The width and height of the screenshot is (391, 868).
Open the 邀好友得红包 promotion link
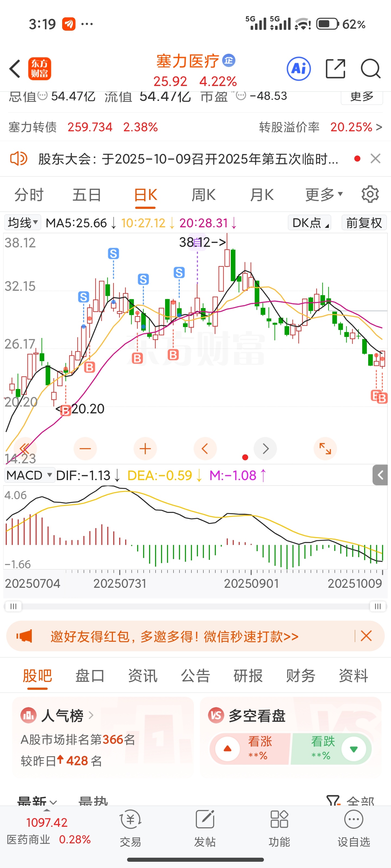coord(174,636)
